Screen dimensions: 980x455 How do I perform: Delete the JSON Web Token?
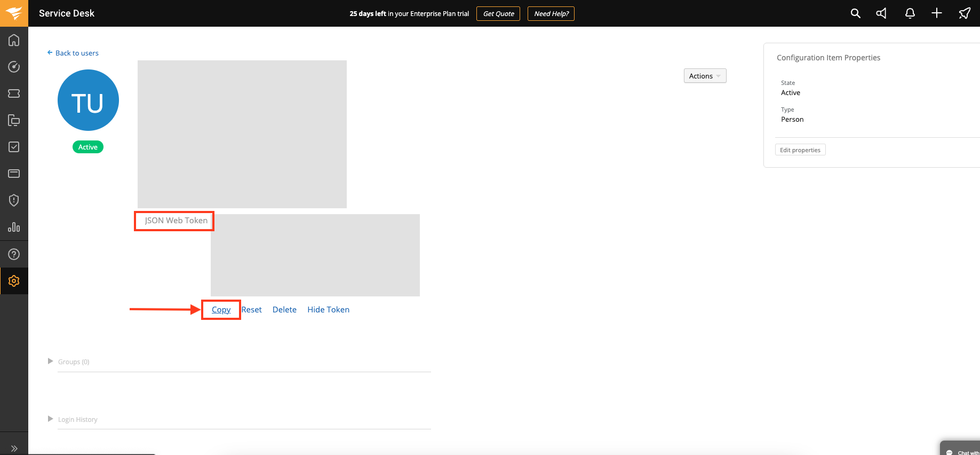click(x=284, y=310)
